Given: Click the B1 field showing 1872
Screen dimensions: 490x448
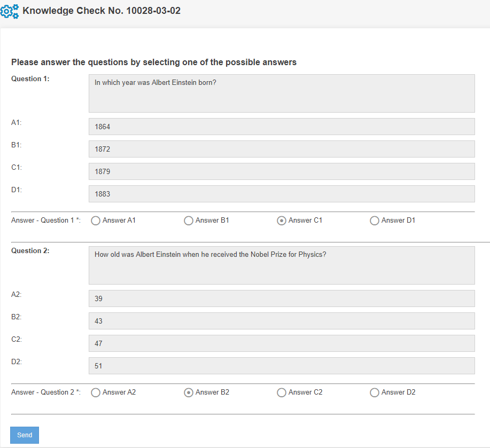Looking at the screenshot, I should [282, 149].
